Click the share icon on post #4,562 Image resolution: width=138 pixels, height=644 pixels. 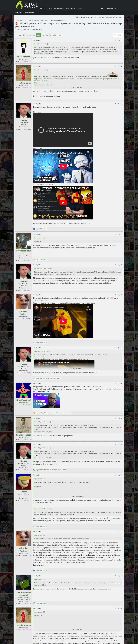click(115, 66)
